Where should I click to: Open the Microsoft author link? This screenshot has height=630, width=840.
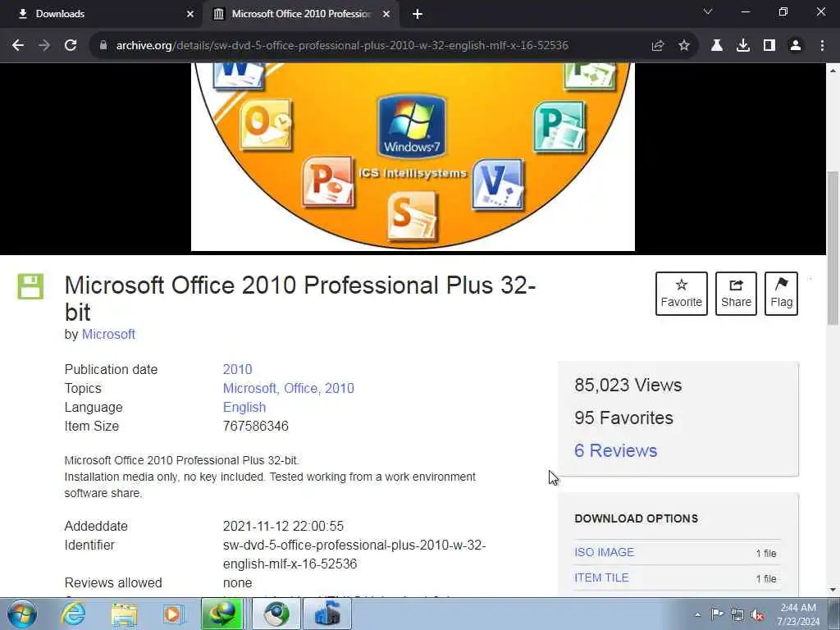pos(108,335)
